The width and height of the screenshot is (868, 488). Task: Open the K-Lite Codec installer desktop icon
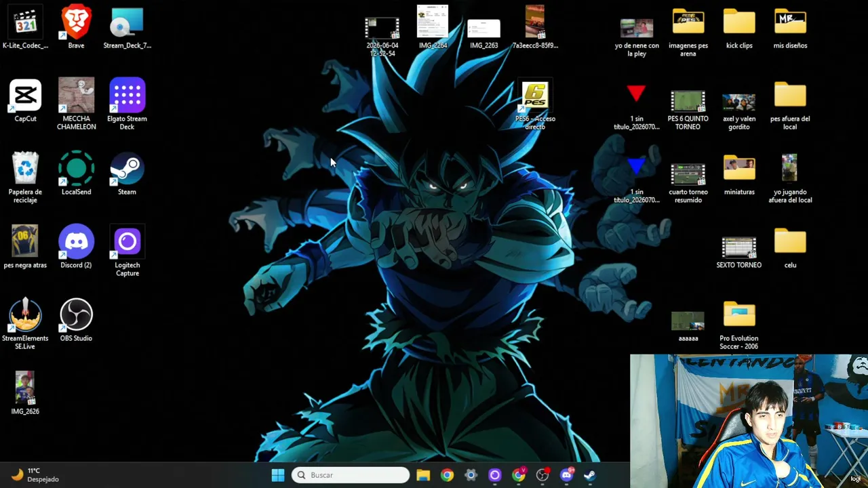tap(25, 28)
